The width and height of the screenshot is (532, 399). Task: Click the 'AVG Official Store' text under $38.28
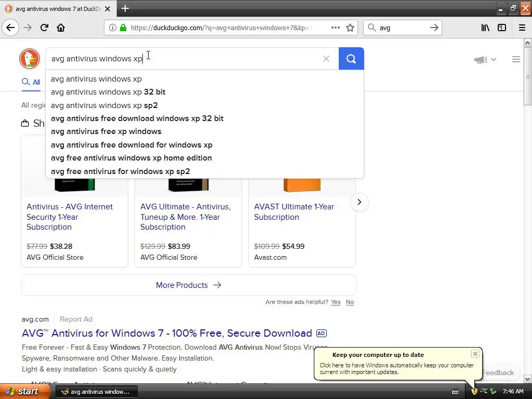click(x=55, y=257)
